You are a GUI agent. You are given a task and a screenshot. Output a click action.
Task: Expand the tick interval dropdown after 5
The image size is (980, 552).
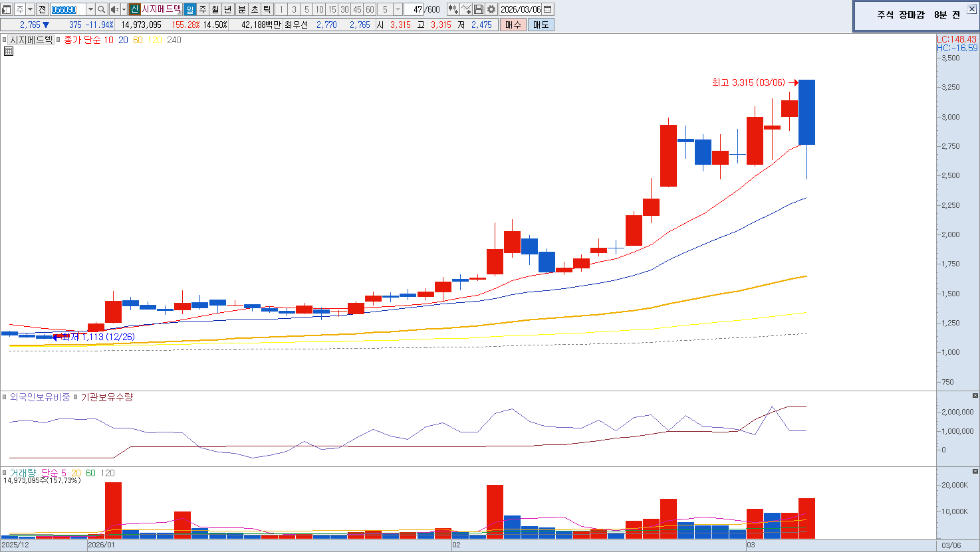click(x=398, y=9)
